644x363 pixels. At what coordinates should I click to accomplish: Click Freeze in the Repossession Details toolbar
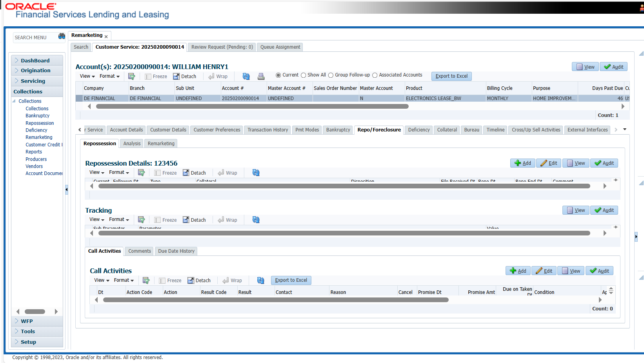click(x=166, y=173)
